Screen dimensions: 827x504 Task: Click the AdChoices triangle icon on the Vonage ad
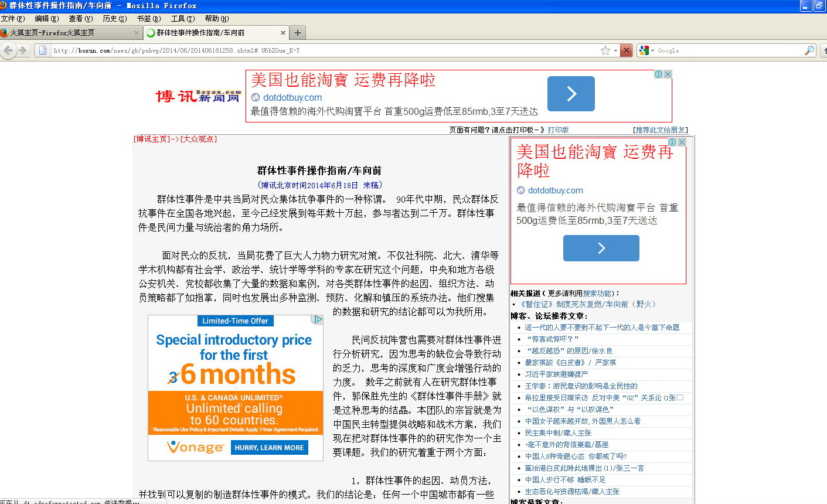coord(318,319)
